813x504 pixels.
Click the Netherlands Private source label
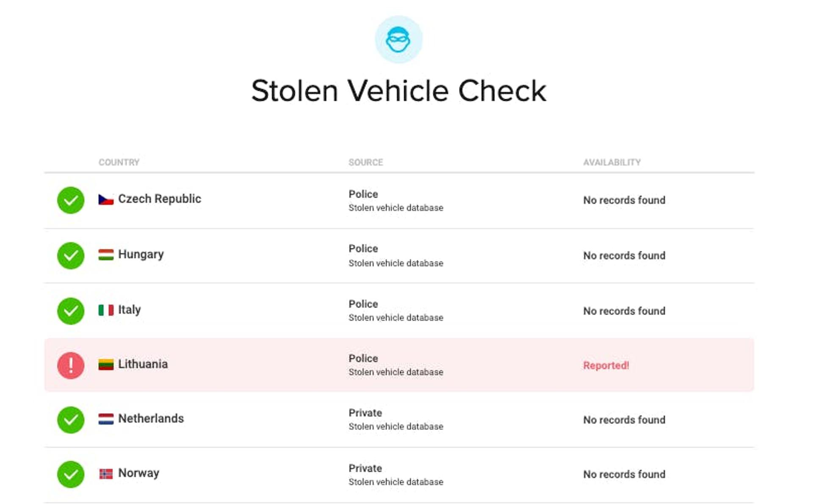coord(365,413)
